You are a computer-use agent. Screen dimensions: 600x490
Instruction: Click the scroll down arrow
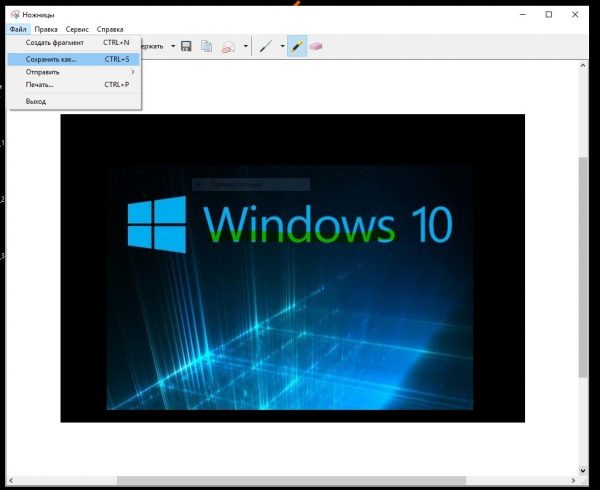tap(583, 470)
